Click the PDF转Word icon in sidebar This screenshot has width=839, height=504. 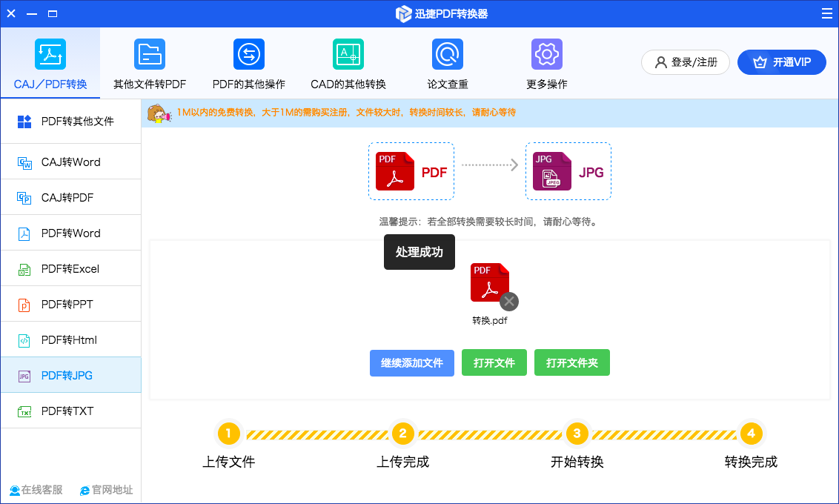point(24,233)
